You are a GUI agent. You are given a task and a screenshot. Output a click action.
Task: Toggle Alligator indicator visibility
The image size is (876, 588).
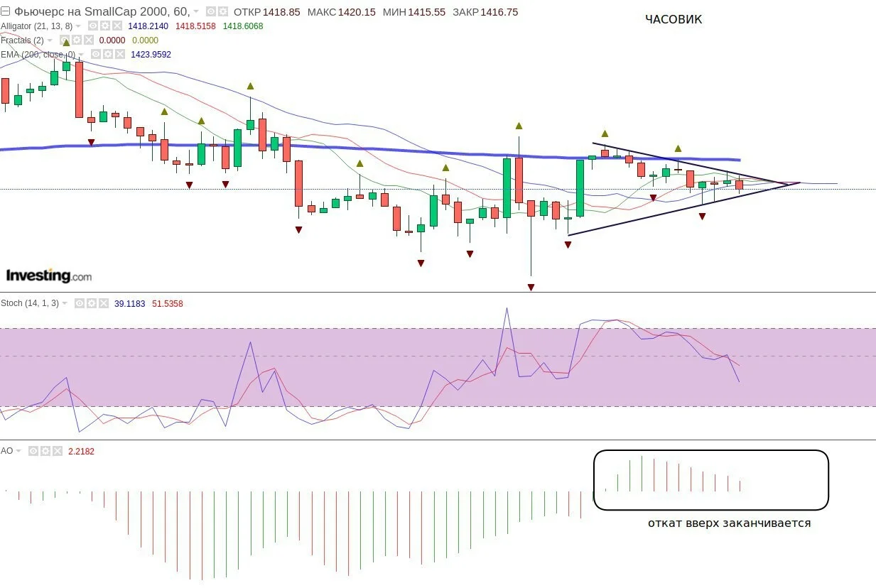tap(92, 26)
